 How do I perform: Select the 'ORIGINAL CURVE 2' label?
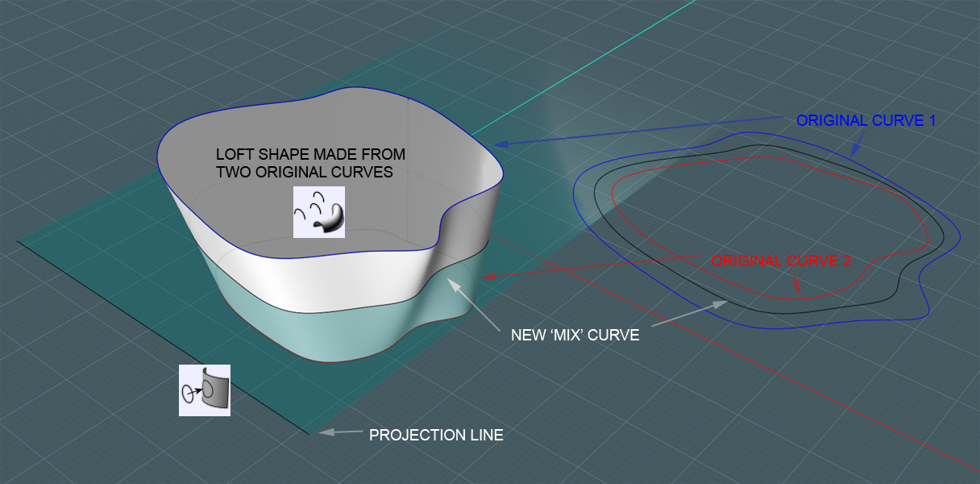pos(782,261)
